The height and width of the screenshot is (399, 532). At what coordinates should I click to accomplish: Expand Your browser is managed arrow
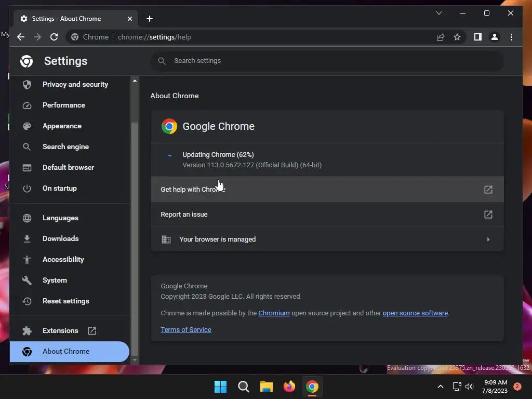pos(488,239)
